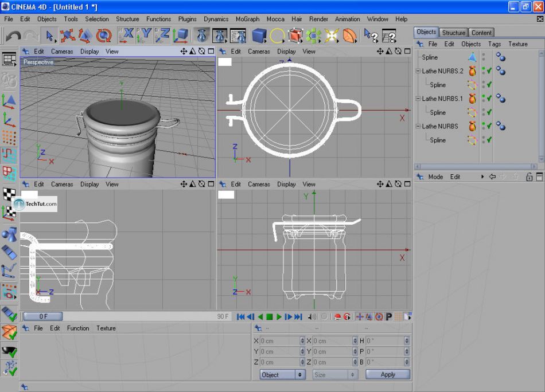Open the Tags menu in Objects panel
Viewport: 545px width, 392px height.
tap(495, 44)
